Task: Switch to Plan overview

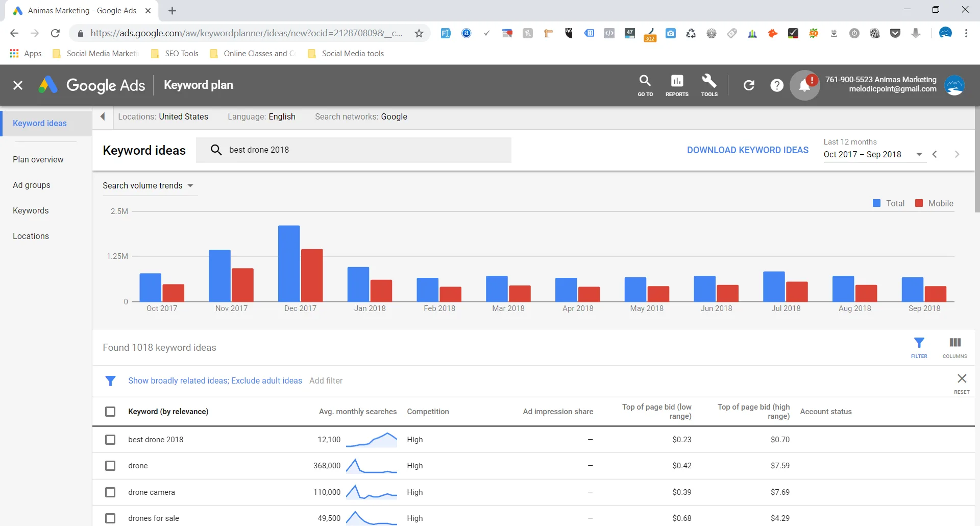Action: tap(38, 159)
